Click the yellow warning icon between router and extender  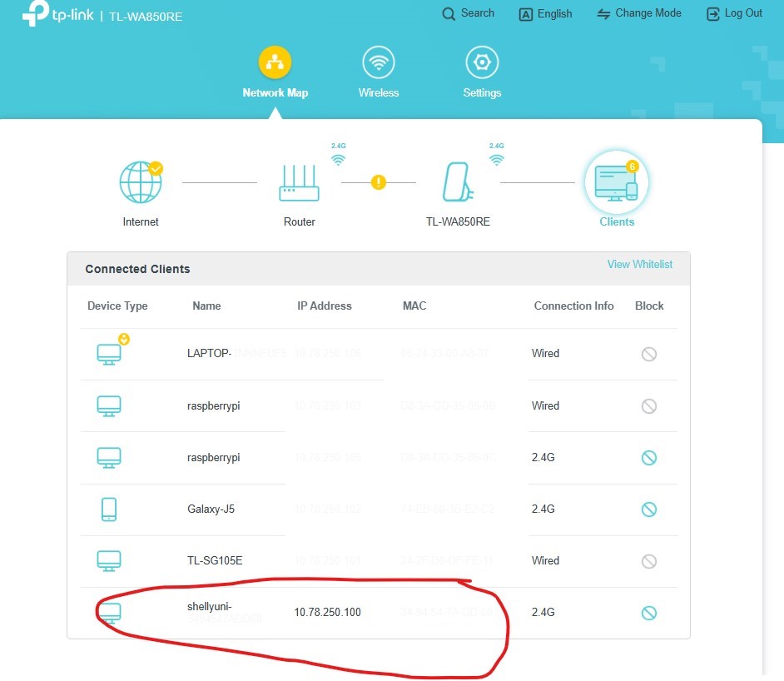pos(379,182)
